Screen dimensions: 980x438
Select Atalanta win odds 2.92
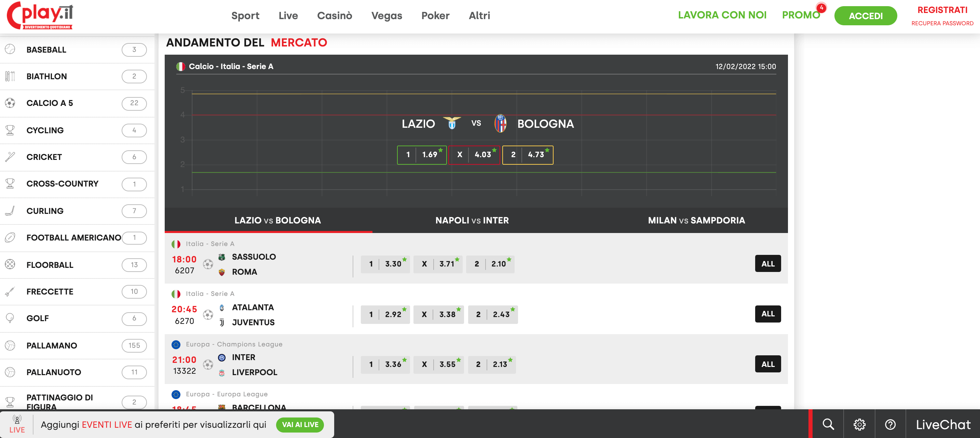[x=385, y=315]
